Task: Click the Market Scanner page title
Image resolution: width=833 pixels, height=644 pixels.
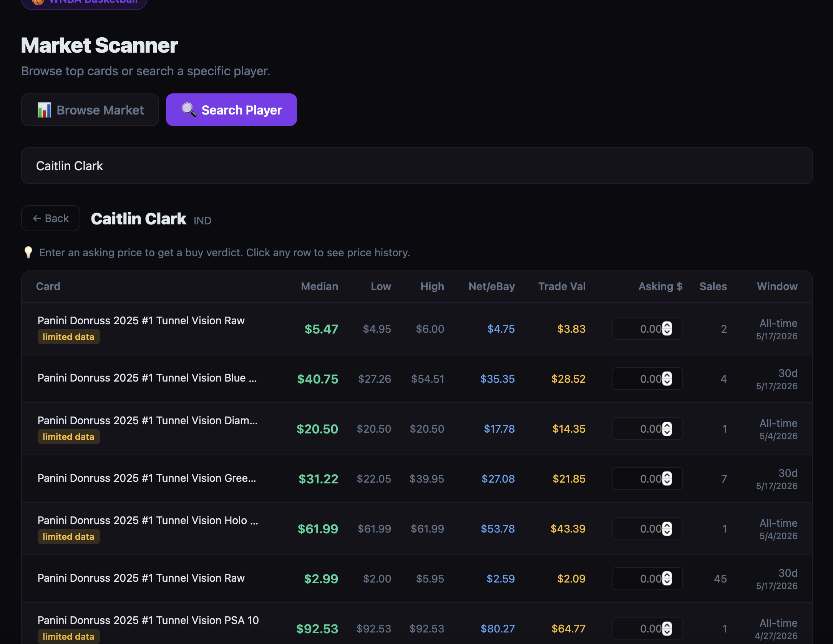Action: pyautogui.click(x=100, y=45)
